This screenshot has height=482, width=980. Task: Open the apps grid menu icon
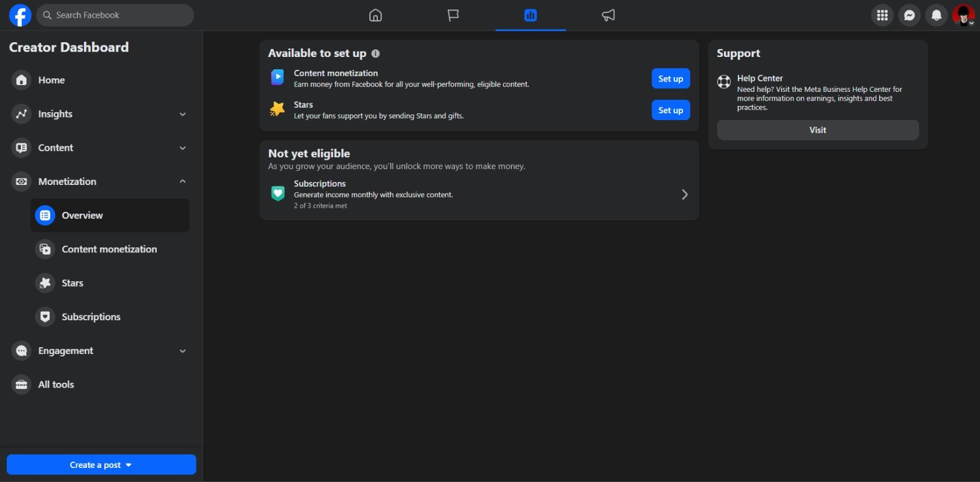click(883, 15)
